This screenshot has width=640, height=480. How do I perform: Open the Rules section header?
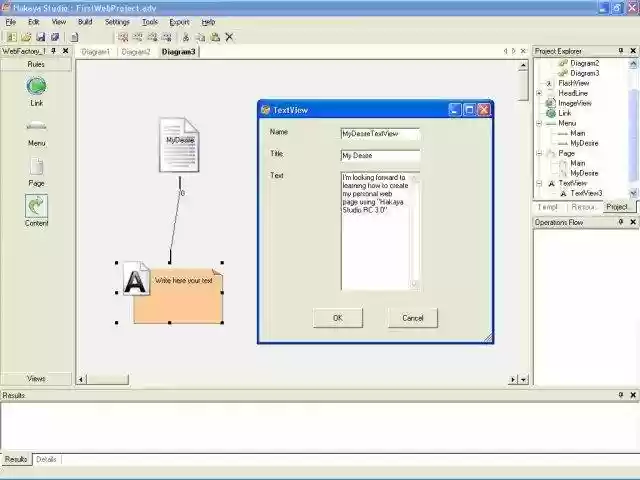[x=36, y=64]
